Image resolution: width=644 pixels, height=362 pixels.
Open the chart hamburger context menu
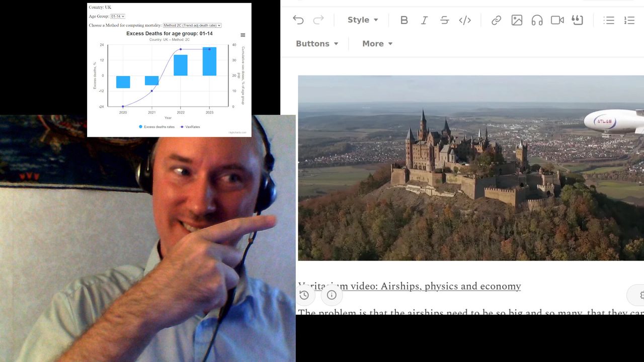[x=243, y=35]
